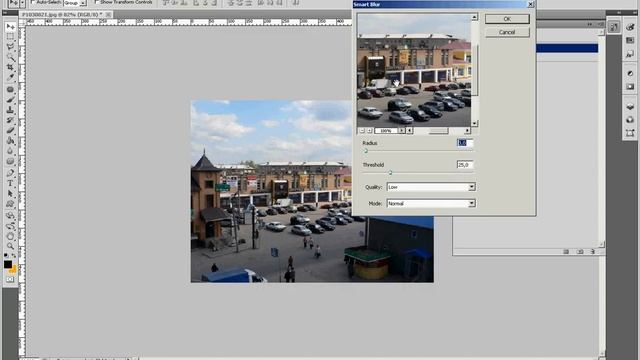Zoom out the Smart Blur preview
640x360 pixels.
point(362,131)
